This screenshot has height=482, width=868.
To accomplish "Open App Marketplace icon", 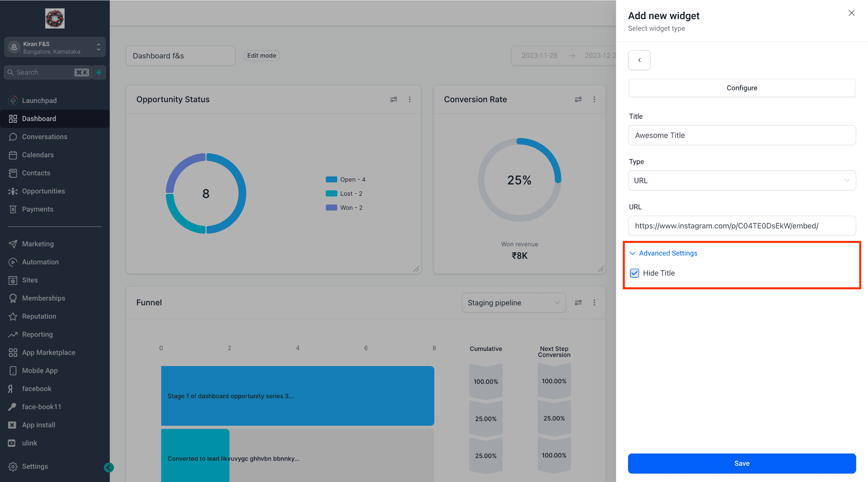I will [x=13, y=353].
